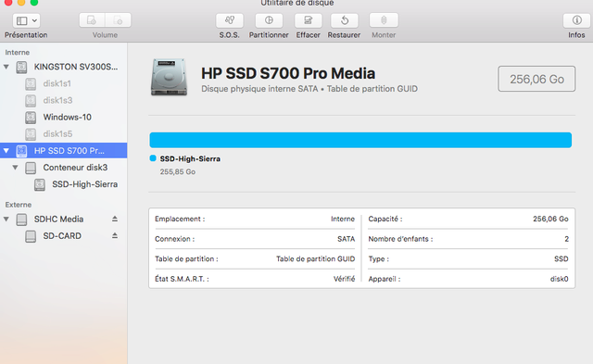Click the Emplacement Interne value
593x364 pixels.
[343, 219]
